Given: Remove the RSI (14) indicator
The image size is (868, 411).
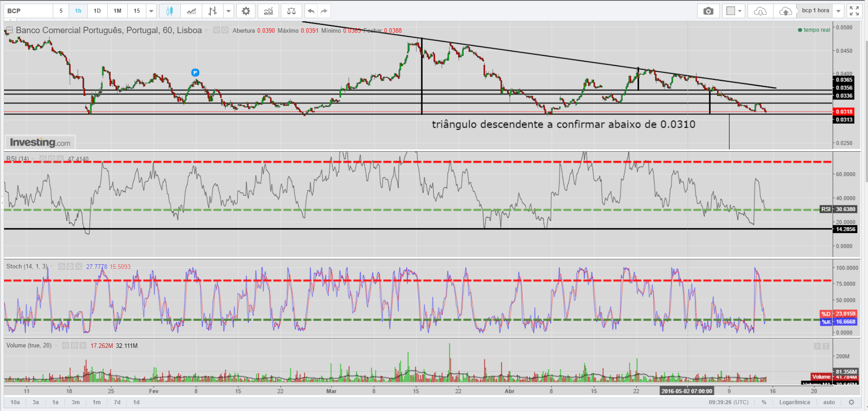Looking at the screenshot, I should tap(60, 158).
